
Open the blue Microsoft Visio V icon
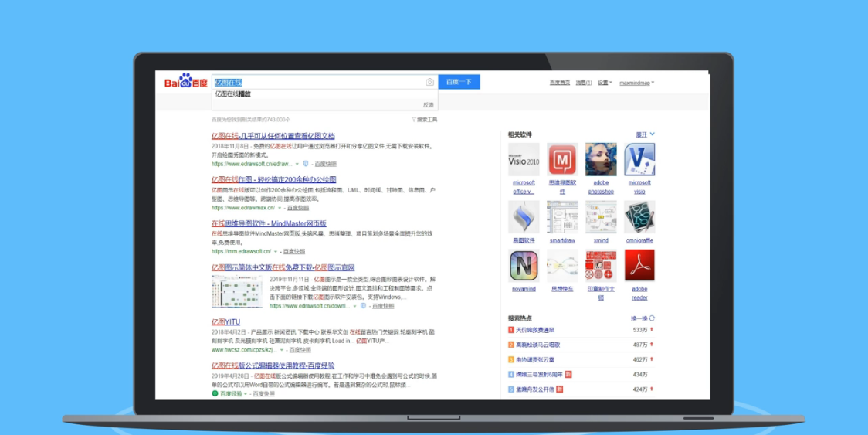639,160
